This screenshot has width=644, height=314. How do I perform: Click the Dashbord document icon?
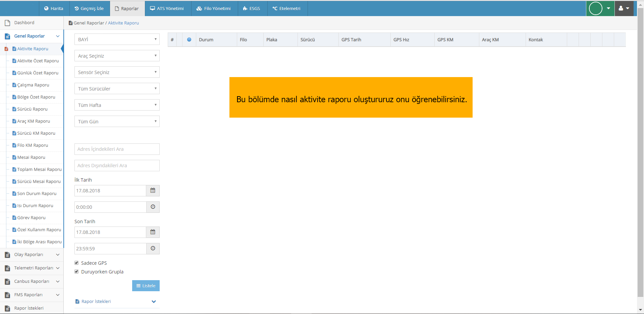[7, 23]
